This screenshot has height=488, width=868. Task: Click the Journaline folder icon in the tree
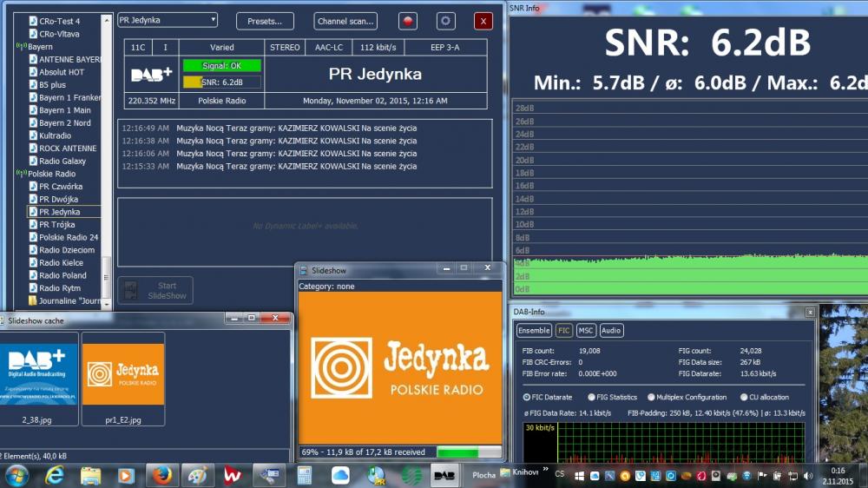pos(33,300)
